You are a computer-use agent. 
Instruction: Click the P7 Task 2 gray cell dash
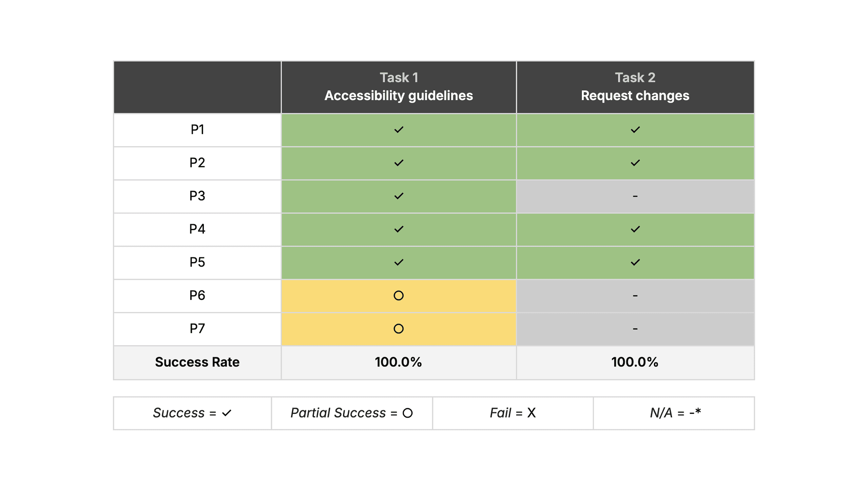(635, 329)
